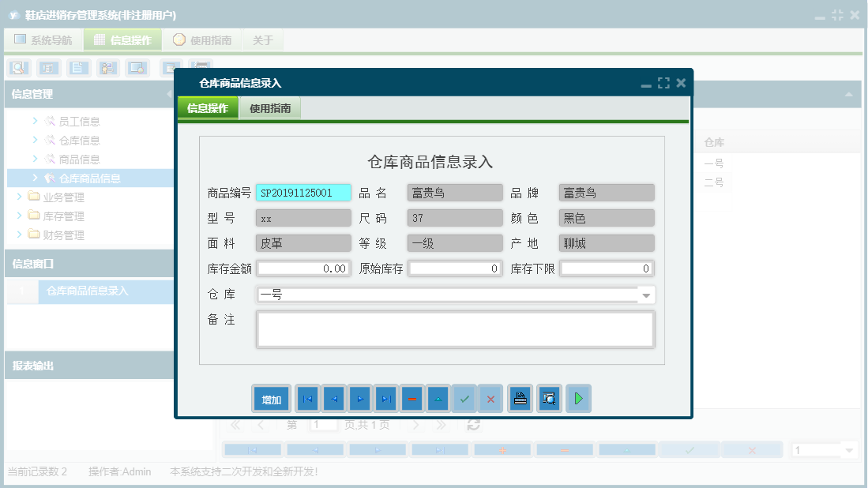The width and height of the screenshot is (868, 488).
Task: Open the 仓库 warehouse dropdown
Action: pyautogui.click(x=647, y=295)
